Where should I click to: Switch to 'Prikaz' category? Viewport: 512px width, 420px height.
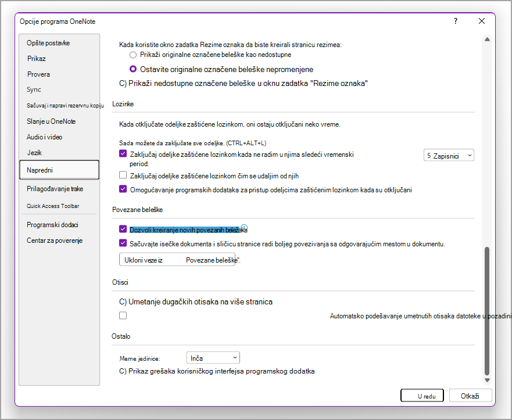(x=37, y=59)
